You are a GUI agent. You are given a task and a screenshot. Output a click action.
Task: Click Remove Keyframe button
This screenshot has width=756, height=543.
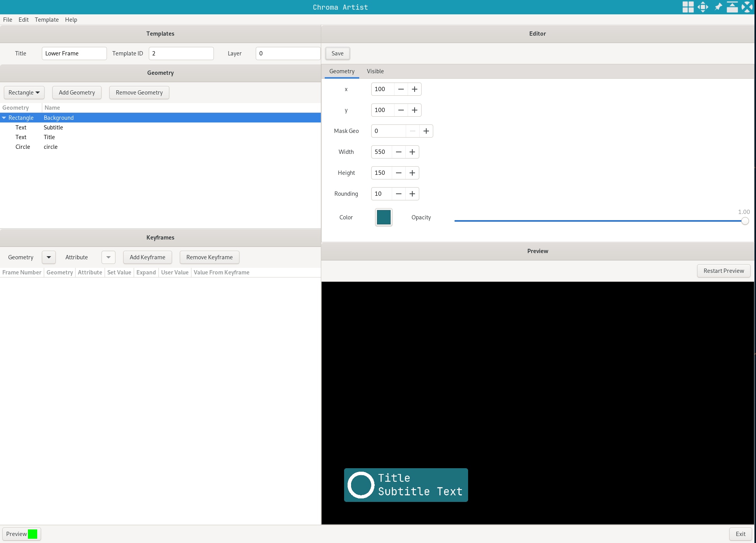[x=210, y=257]
